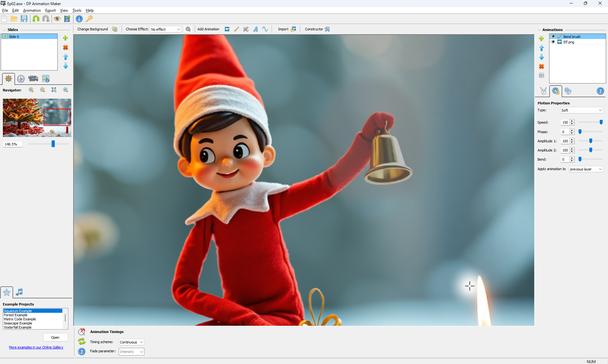
Task: Toggle visibility of Elf.png layer
Action: click(x=553, y=42)
